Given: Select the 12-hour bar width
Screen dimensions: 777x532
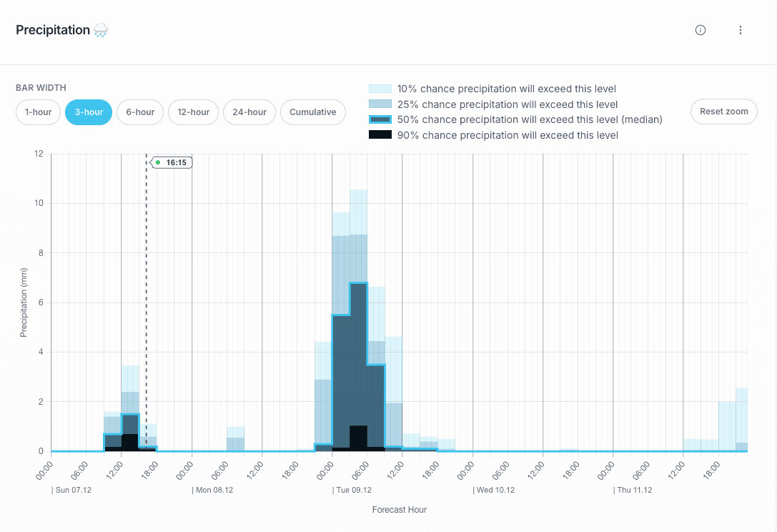Looking at the screenshot, I should click(193, 112).
